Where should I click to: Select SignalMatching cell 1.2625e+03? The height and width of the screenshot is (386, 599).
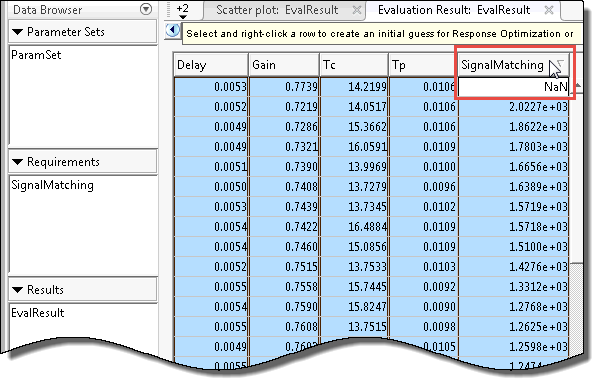[x=513, y=327]
